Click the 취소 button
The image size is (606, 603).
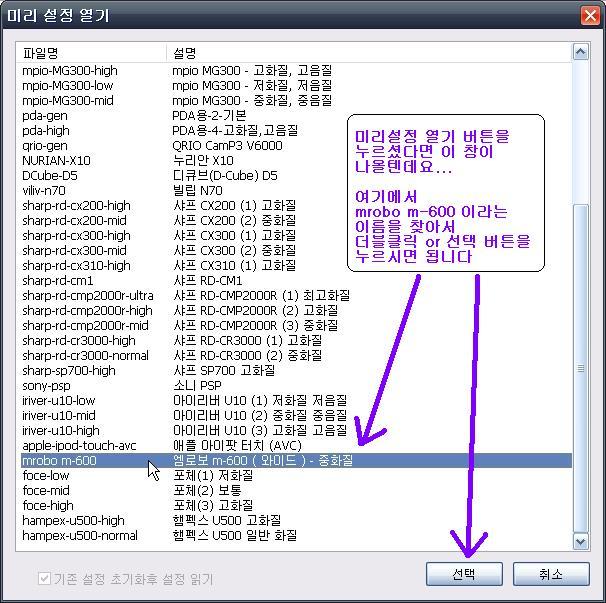click(551, 574)
